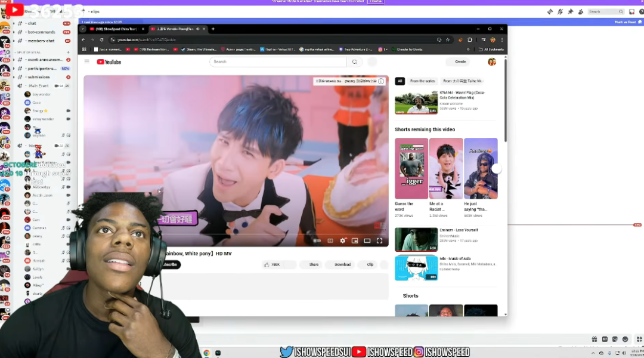This screenshot has height=358, width=644.
Task: Focus Discord search box
Action: tap(606, 11)
